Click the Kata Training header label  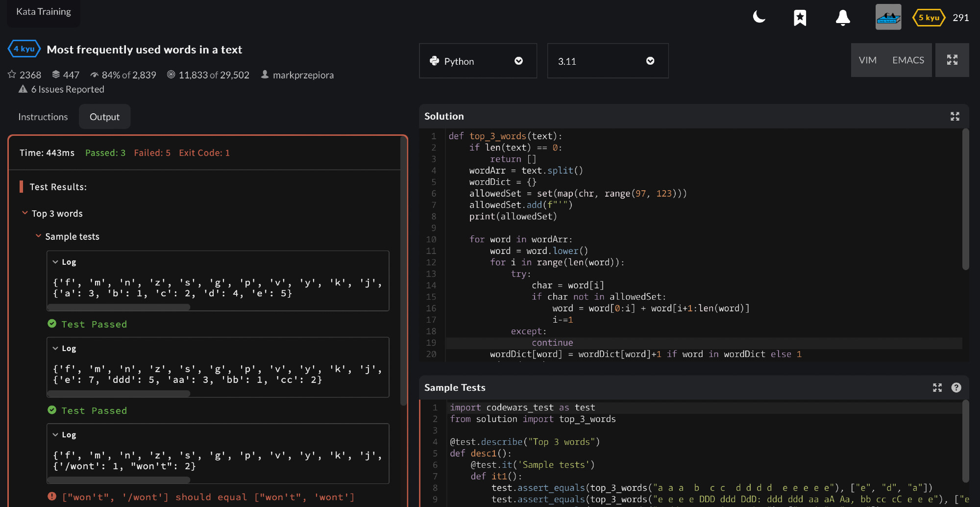44,11
